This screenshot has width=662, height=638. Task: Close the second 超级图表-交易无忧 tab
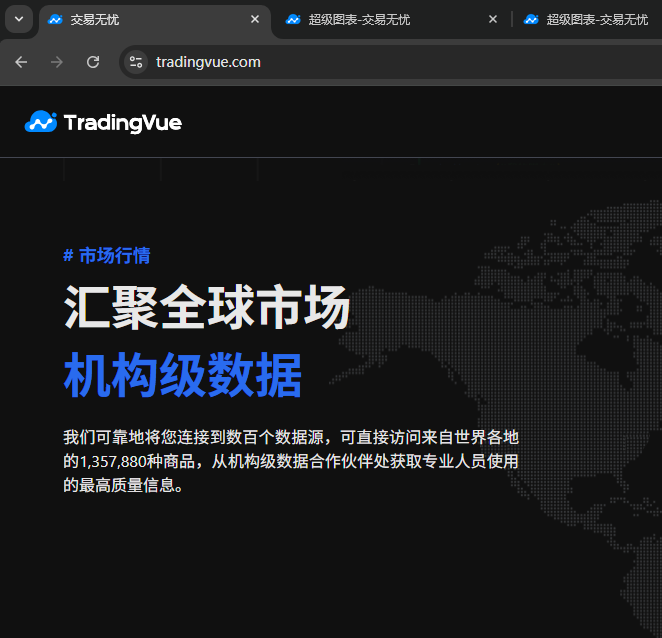click(x=493, y=19)
